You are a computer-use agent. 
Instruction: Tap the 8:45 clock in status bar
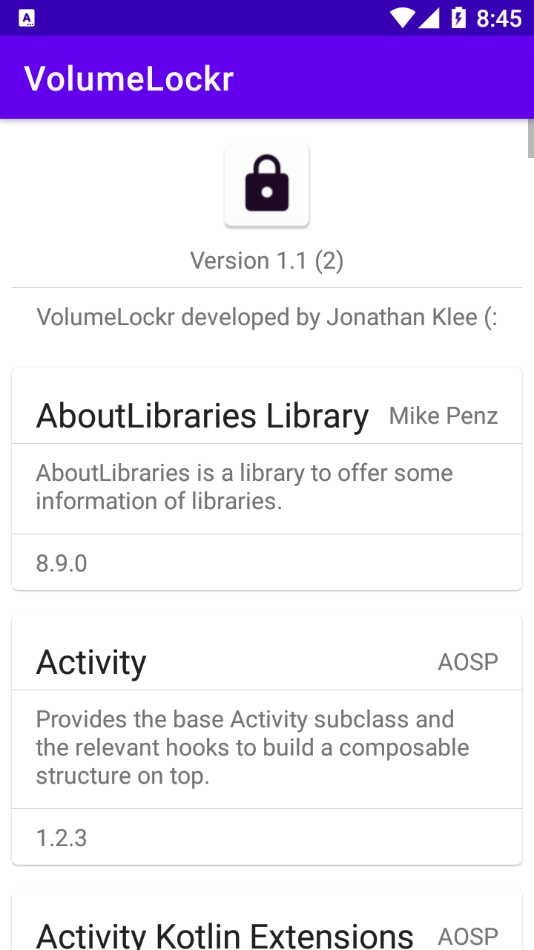pos(499,19)
